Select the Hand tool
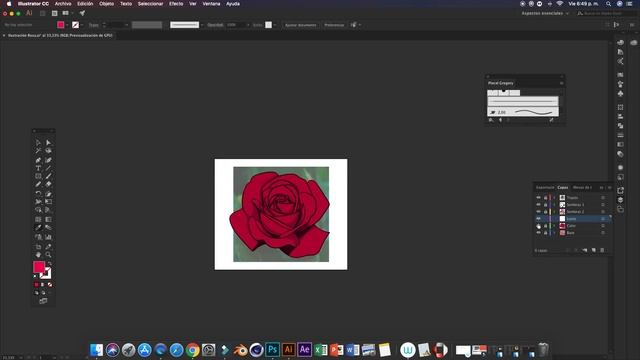The image size is (640, 360). click(38, 255)
